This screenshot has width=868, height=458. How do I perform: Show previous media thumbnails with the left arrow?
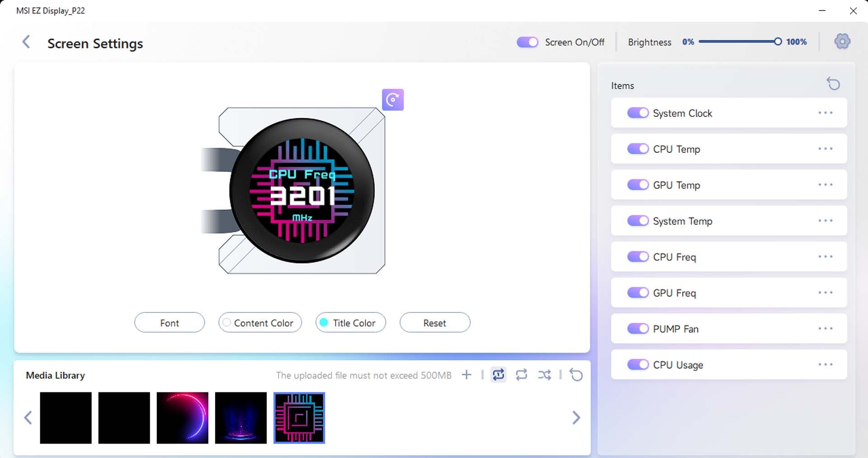[x=28, y=417]
